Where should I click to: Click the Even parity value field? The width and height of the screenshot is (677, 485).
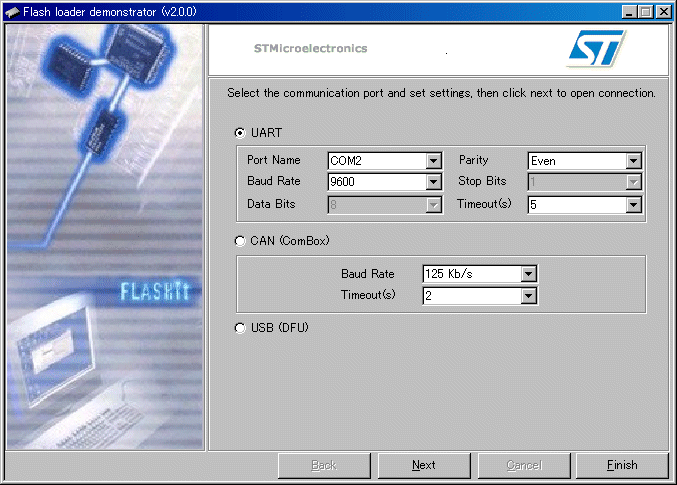tap(577, 161)
